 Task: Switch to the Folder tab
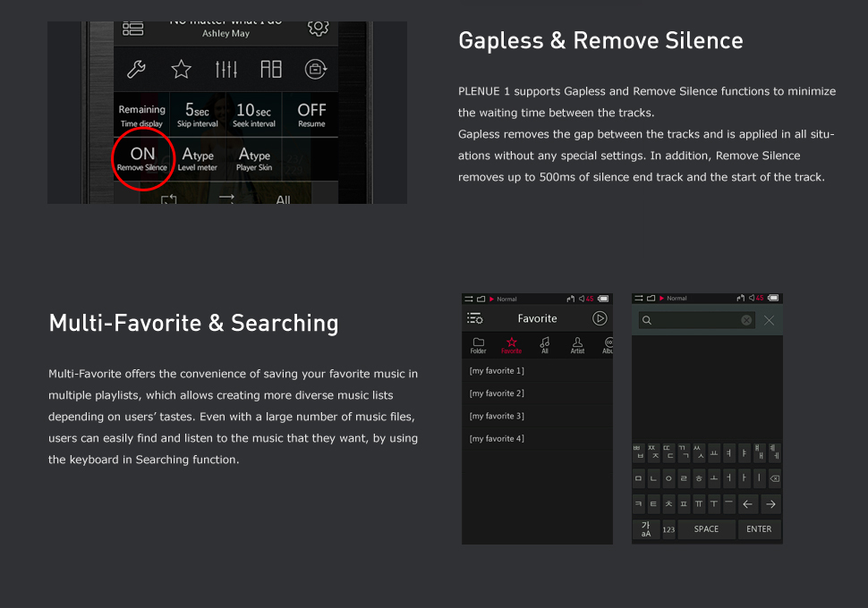(478, 345)
